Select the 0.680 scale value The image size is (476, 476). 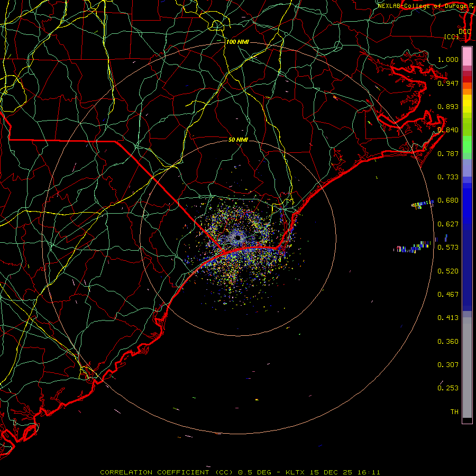coord(448,200)
